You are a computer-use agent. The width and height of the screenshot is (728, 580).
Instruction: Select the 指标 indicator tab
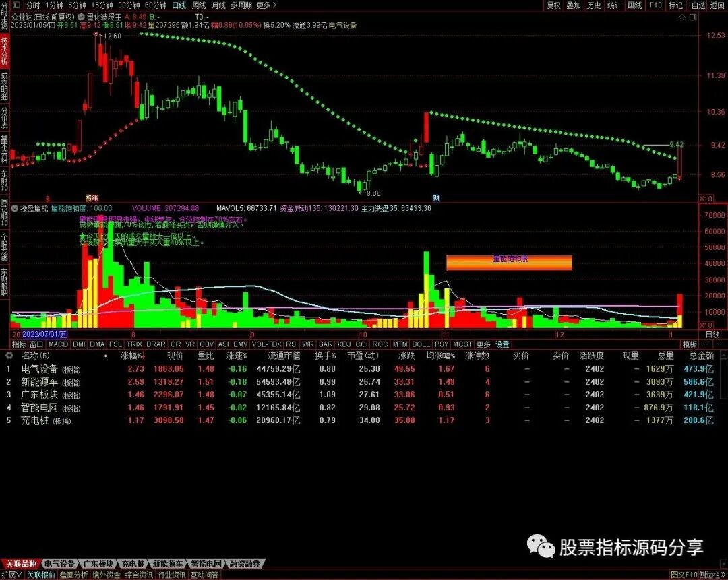point(19,344)
